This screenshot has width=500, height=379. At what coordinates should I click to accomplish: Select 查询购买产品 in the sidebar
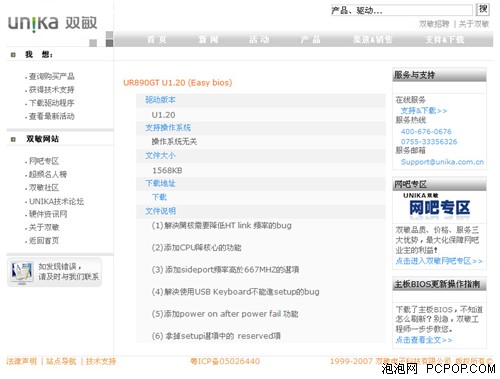coord(51,77)
